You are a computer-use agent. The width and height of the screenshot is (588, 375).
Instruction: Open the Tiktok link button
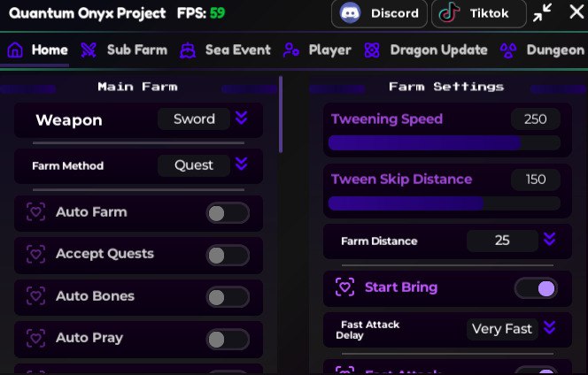tap(479, 13)
